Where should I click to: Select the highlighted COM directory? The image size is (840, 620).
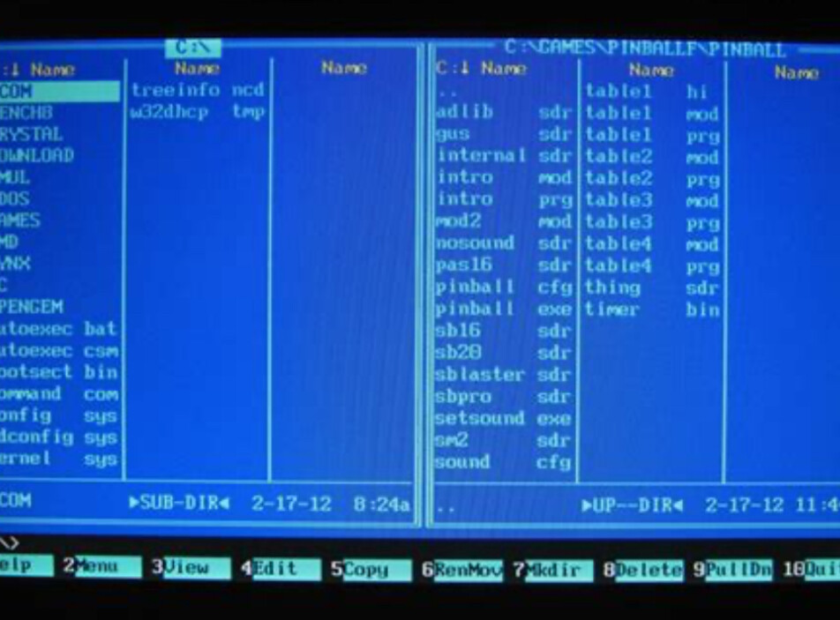coord(59,91)
